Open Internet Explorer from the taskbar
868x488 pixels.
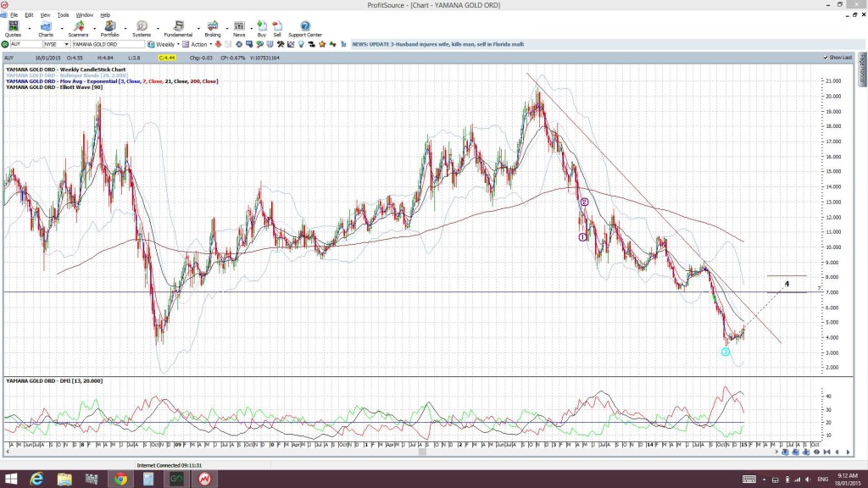36,480
